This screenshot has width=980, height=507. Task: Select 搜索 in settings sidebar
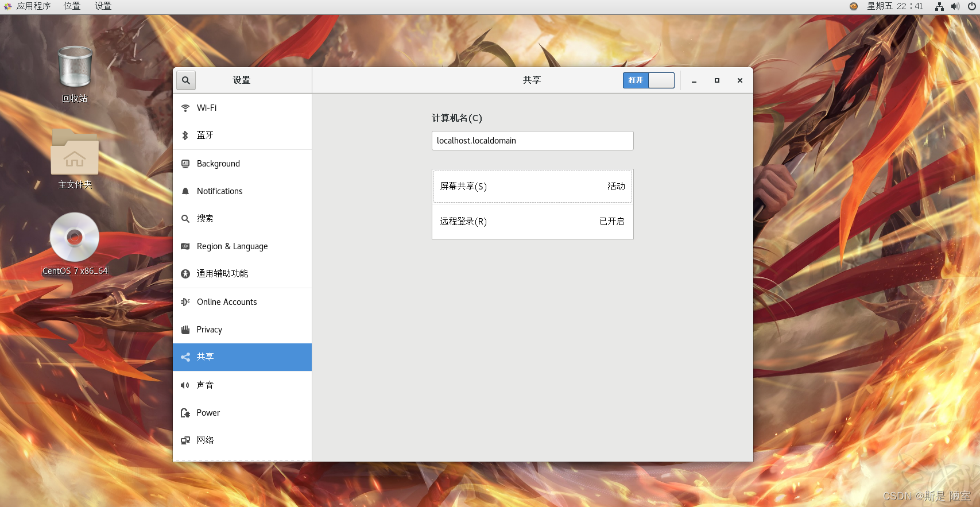[x=242, y=219]
